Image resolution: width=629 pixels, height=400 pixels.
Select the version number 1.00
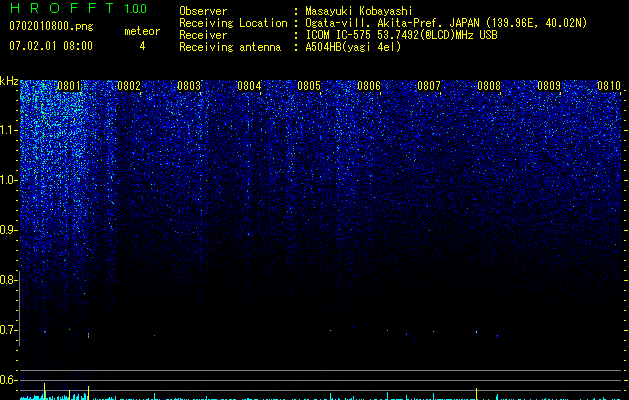tap(136, 9)
